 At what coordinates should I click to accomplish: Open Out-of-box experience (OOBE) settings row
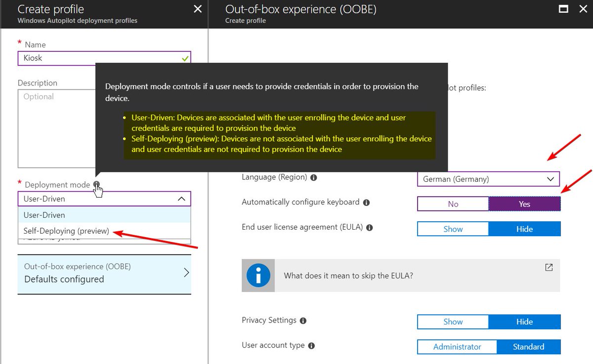pos(104,274)
